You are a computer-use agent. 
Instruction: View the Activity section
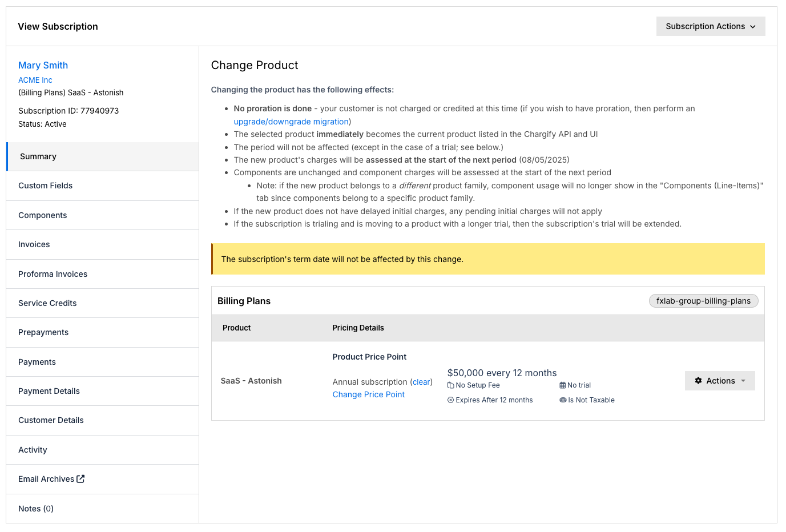[x=103, y=450]
